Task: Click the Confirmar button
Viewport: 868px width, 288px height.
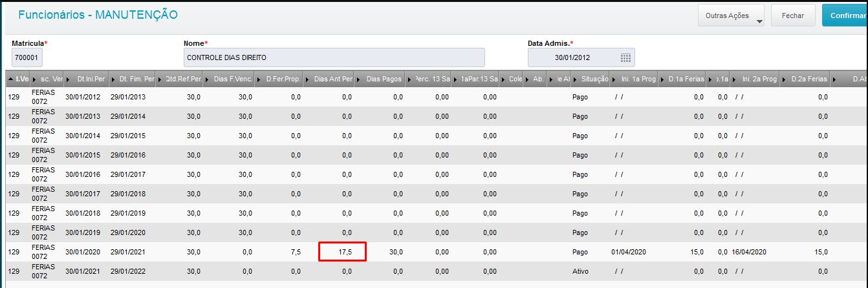Action: (x=845, y=15)
